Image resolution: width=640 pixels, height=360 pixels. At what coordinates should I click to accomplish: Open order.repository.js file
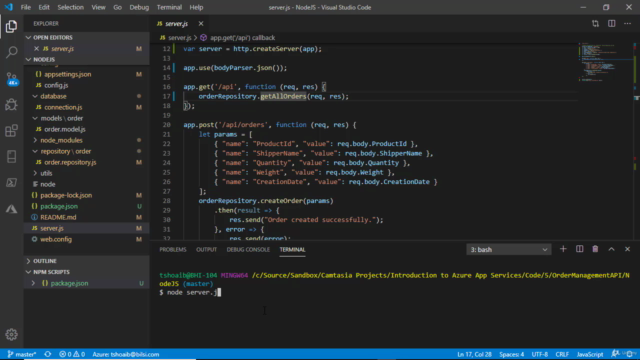(70, 162)
